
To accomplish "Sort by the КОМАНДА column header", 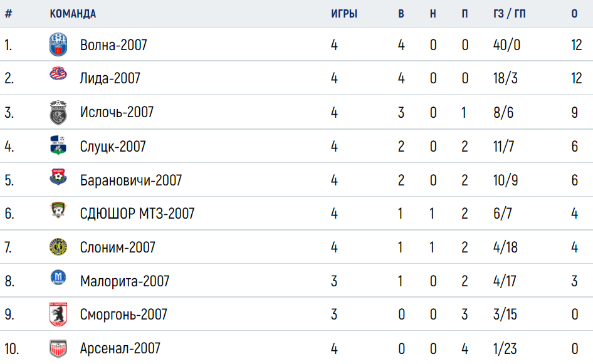I will (73, 14).
